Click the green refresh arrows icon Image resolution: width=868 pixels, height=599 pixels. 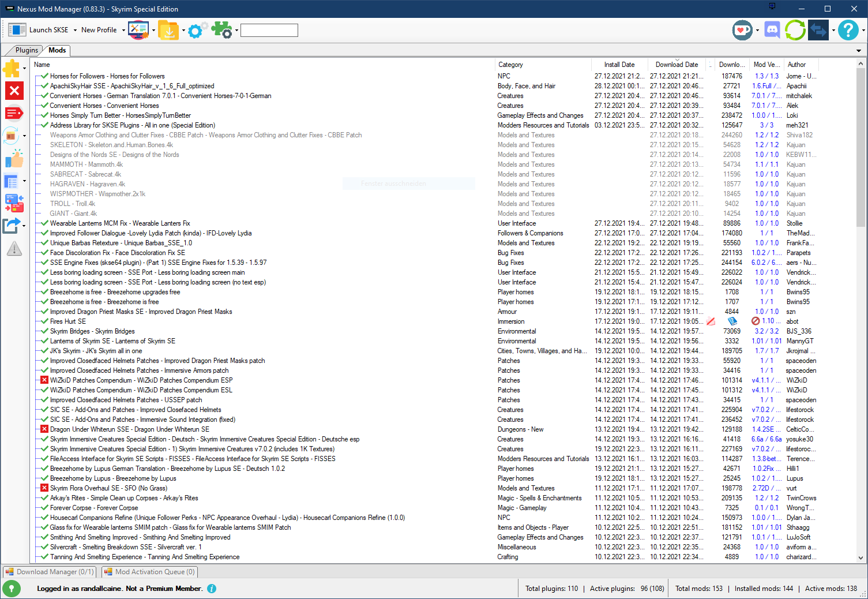pos(795,30)
